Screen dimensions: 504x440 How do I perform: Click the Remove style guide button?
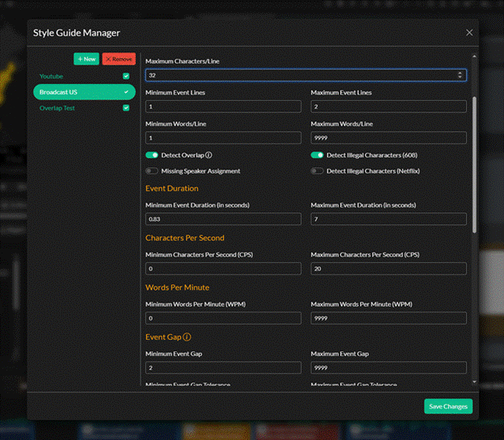119,59
